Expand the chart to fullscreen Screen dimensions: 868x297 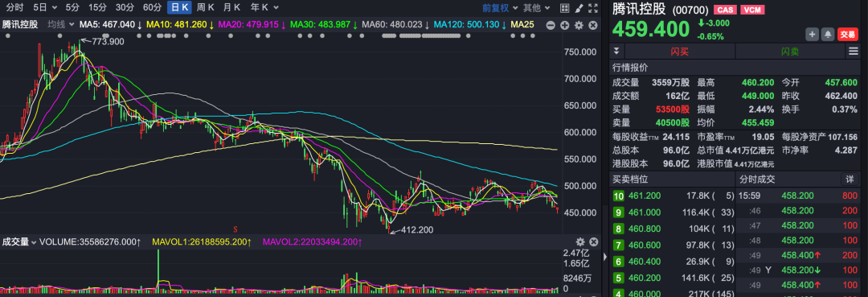point(593,8)
